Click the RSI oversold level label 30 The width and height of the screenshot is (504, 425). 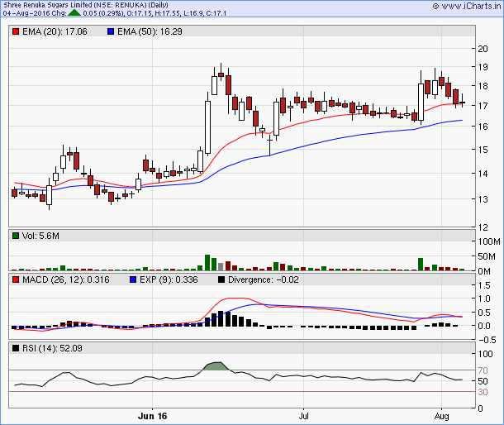point(483,392)
